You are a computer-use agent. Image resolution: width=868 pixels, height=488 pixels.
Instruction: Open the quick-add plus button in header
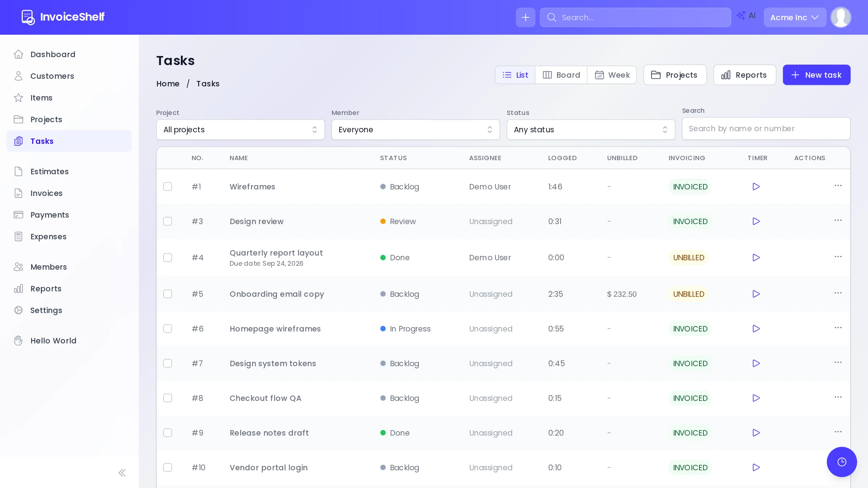[526, 17]
